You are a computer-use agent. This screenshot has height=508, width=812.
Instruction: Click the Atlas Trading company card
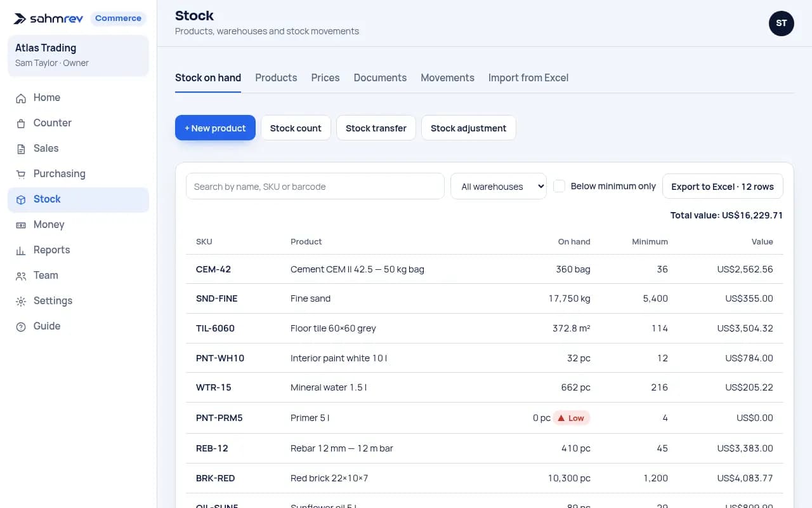(78, 55)
